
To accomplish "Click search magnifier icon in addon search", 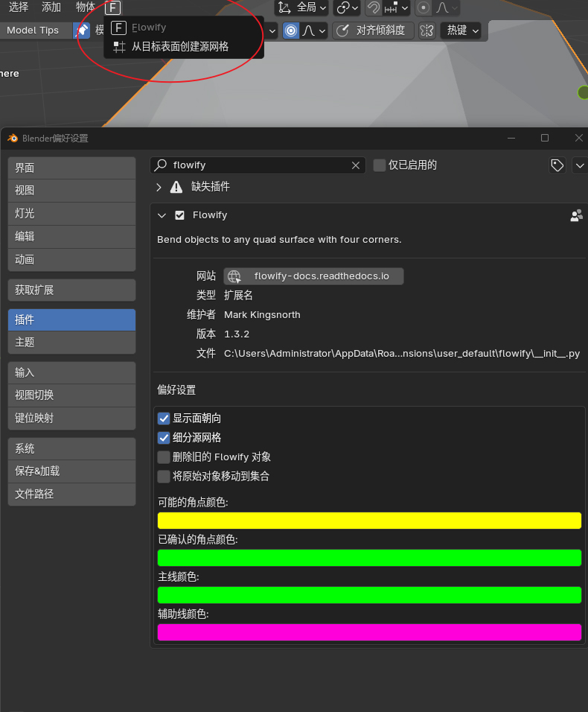I will pyautogui.click(x=161, y=165).
